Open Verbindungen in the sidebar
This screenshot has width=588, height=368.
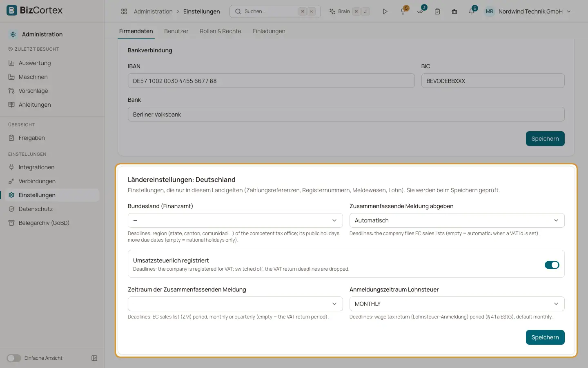[x=52, y=181]
